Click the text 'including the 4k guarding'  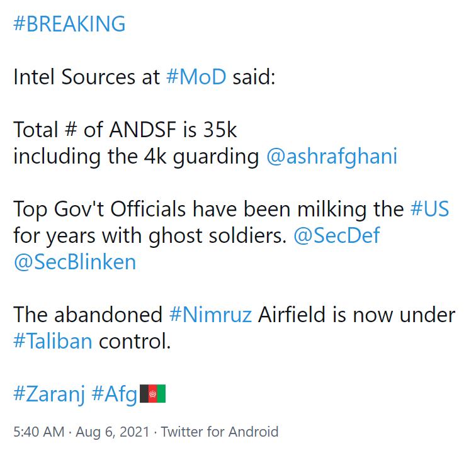[136, 157]
